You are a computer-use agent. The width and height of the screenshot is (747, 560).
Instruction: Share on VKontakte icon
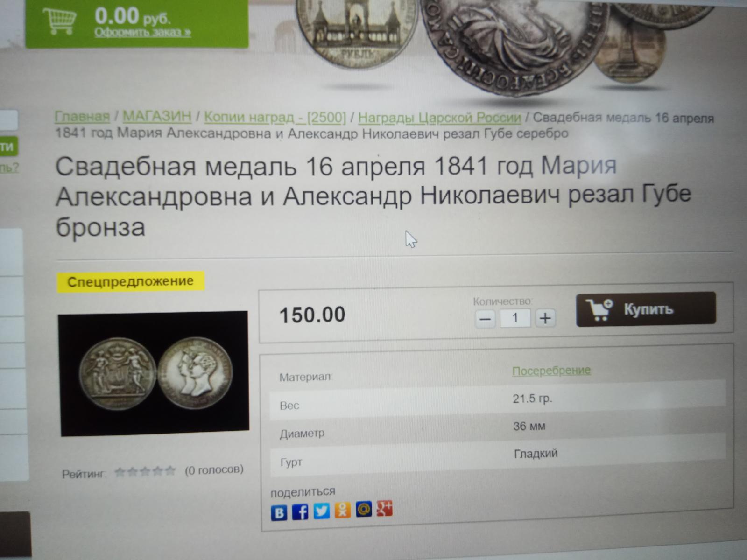(279, 513)
